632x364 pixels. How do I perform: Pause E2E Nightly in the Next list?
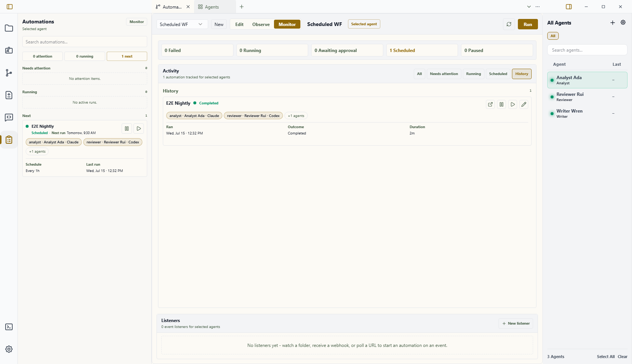pyautogui.click(x=127, y=129)
